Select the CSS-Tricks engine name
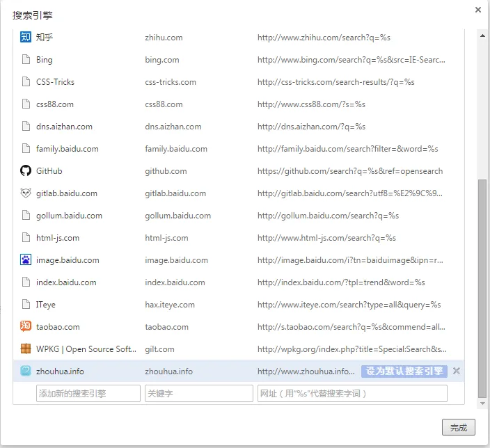The height and width of the screenshot is (448, 490). (x=55, y=82)
